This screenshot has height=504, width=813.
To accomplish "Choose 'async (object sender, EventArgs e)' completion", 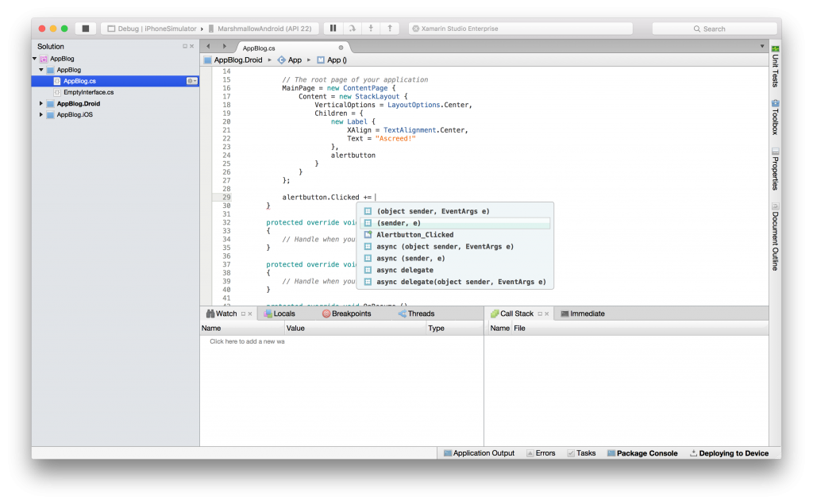I will (x=455, y=247).
